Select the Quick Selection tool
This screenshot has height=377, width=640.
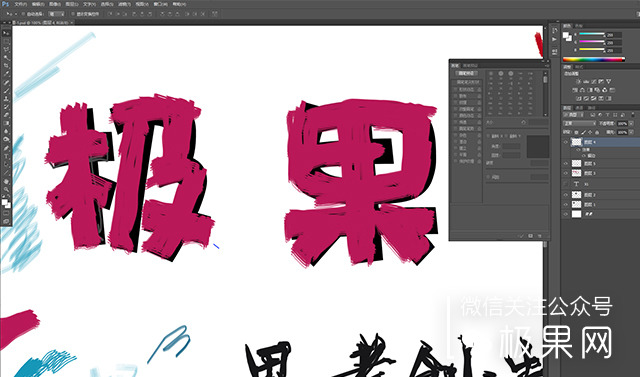click(6, 58)
